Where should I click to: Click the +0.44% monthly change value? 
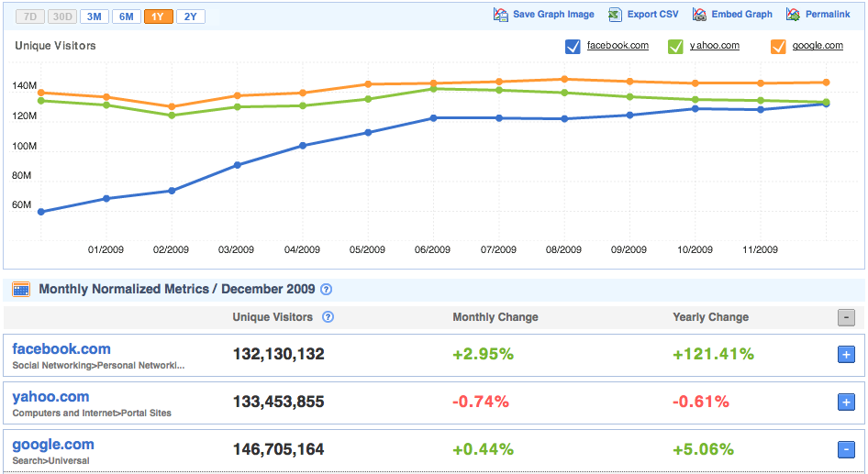pos(484,449)
